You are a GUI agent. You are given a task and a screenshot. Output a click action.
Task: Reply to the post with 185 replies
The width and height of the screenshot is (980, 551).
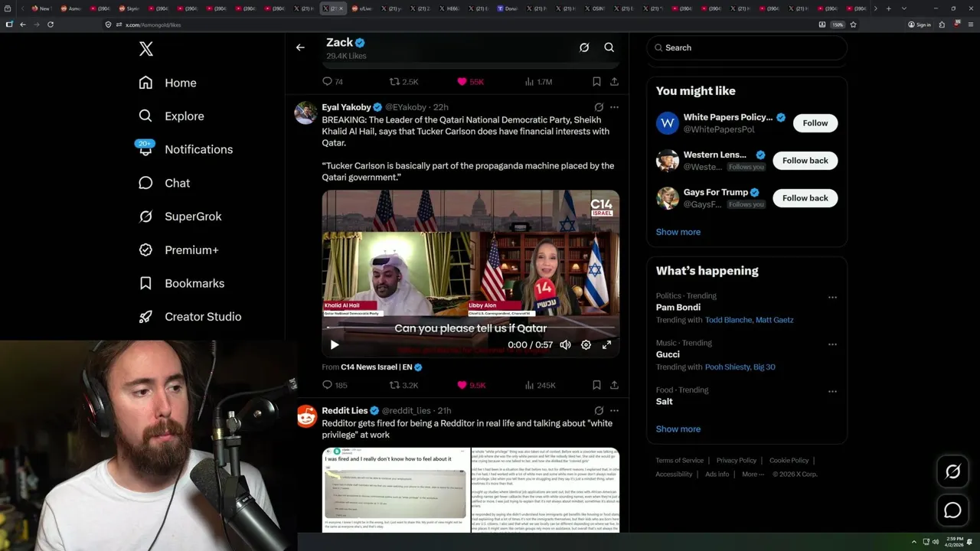click(x=327, y=385)
